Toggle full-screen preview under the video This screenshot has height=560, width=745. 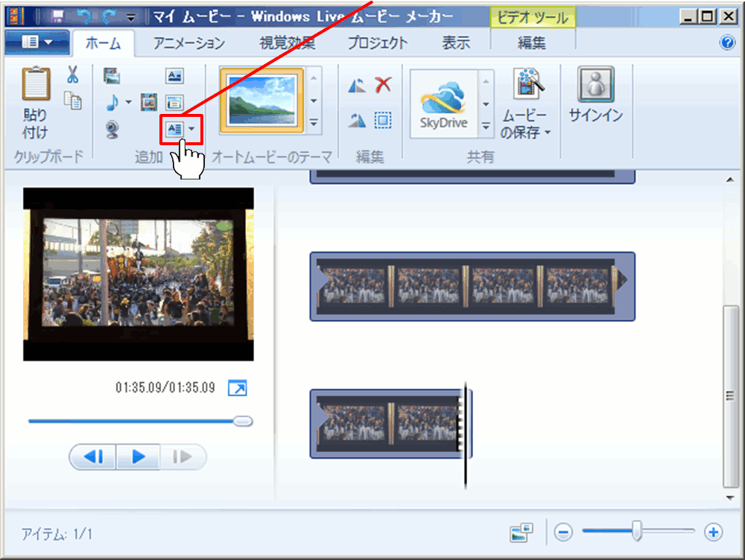[x=237, y=388]
